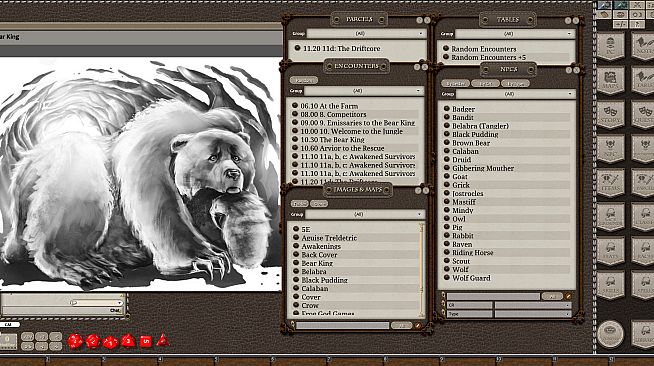Pick up the red d20 die
This screenshot has width=654, height=366.
[x=75, y=341]
